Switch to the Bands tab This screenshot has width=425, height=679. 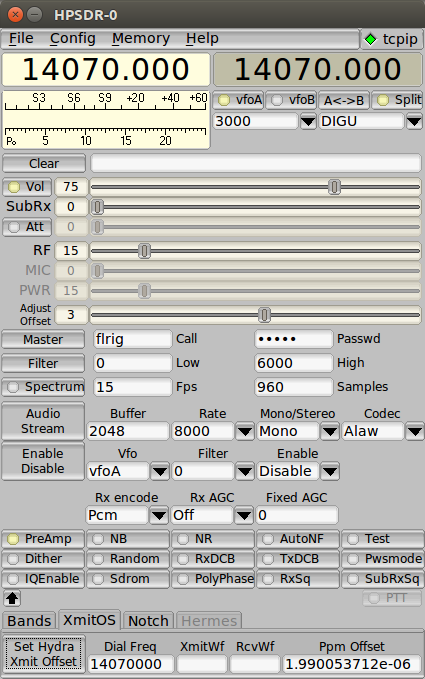point(29,621)
